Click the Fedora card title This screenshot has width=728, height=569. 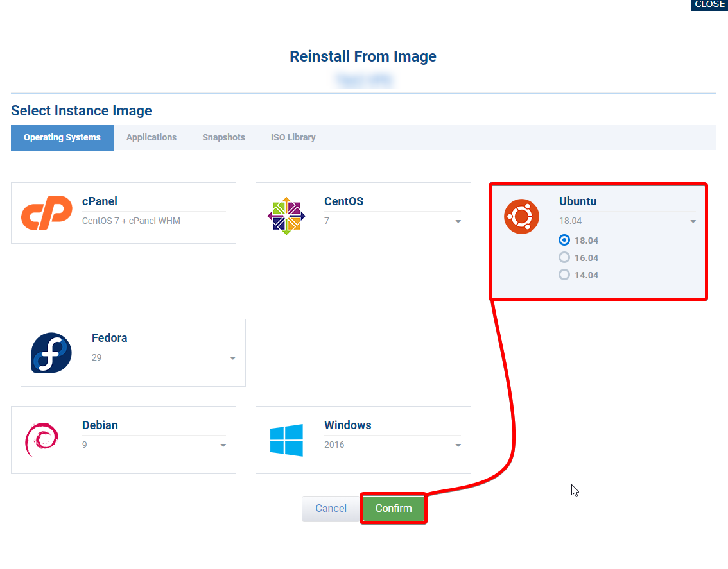[110, 338]
